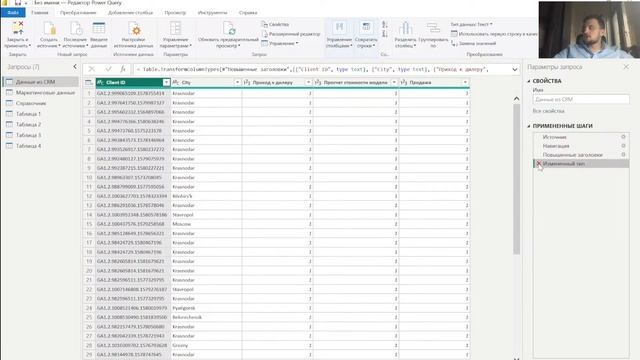The image size is (640, 360).
Task: Click the fx add-step icon
Action: (x=123, y=69)
